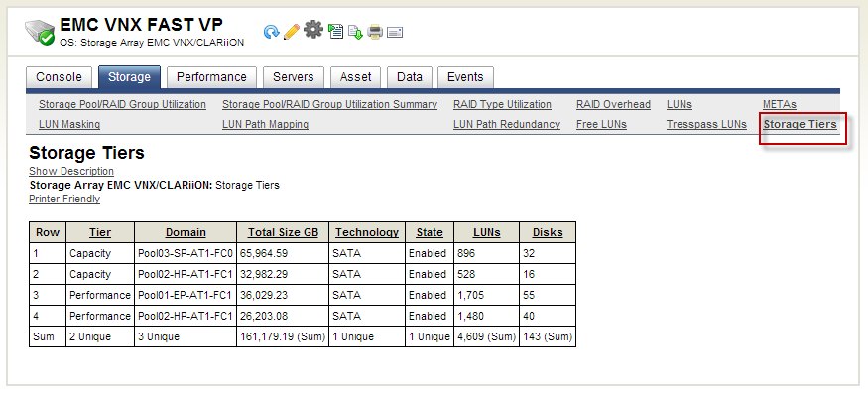Sort by LUNs column header
The image size is (868, 400).
[487, 232]
